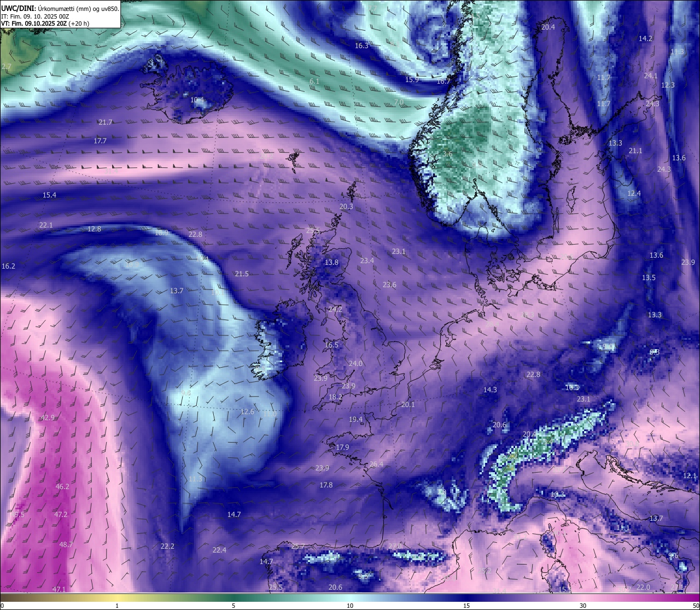
Task: Click the map value '12.3'
Action: tap(668, 85)
